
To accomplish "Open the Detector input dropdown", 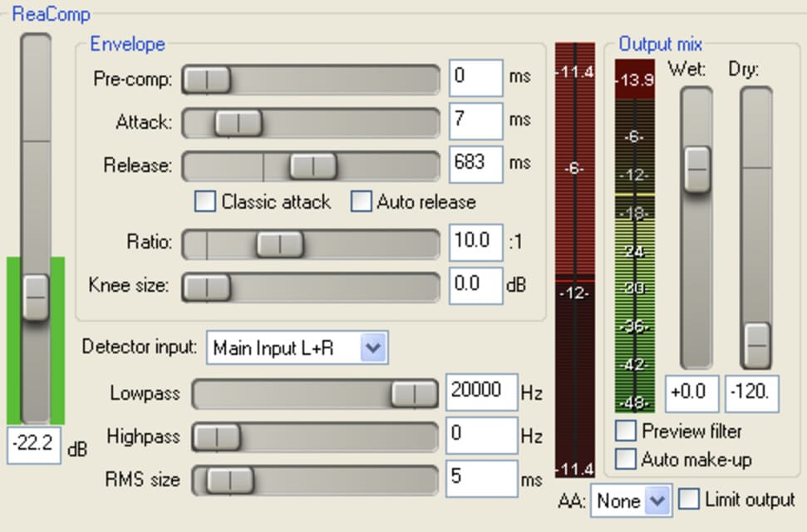I will pos(297,348).
